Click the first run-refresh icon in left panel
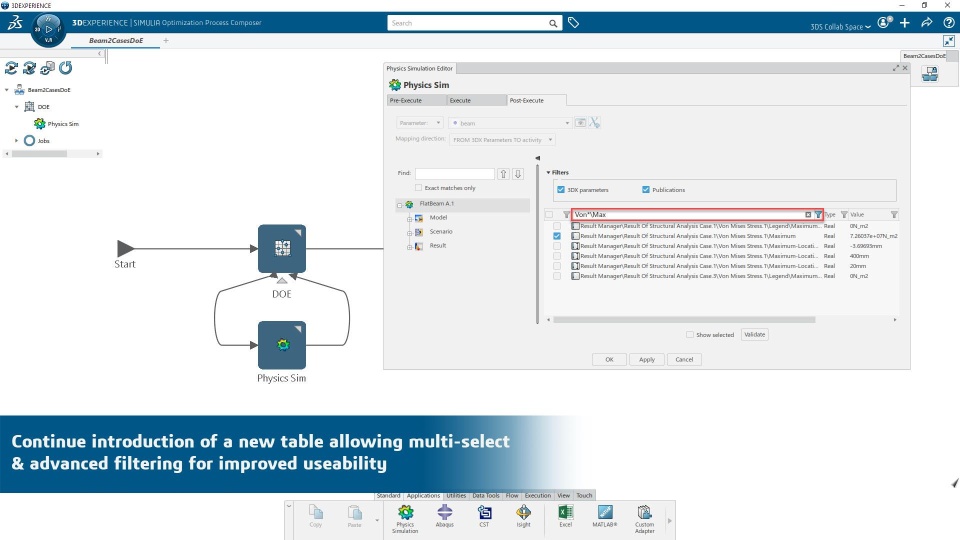The height and width of the screenshot is (540, 960). click(x=11, y=68)
